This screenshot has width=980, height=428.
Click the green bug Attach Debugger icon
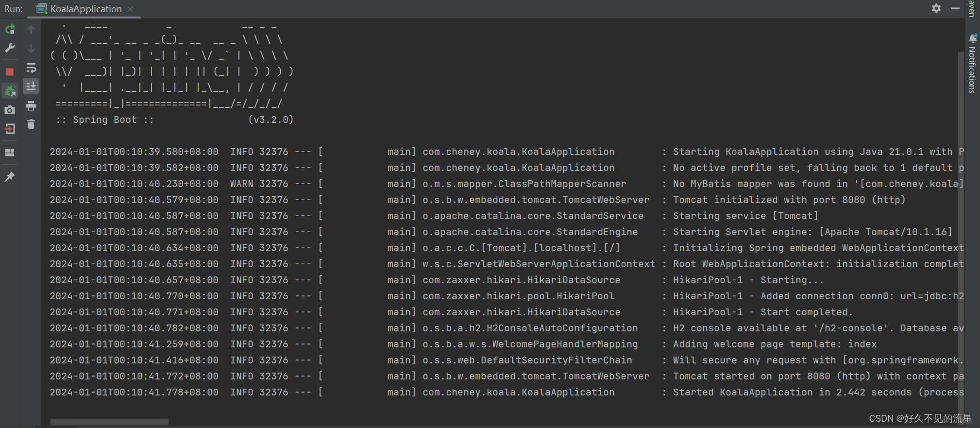coord(10,91)
